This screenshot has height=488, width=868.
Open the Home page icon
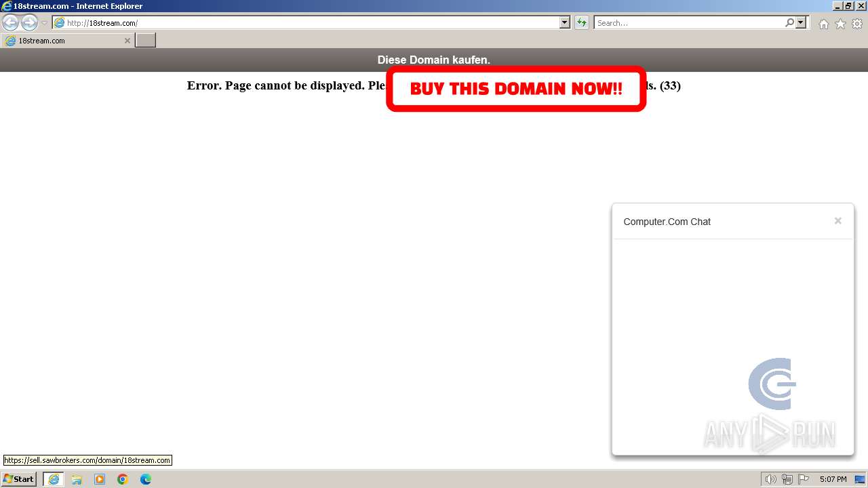point(823,24)
